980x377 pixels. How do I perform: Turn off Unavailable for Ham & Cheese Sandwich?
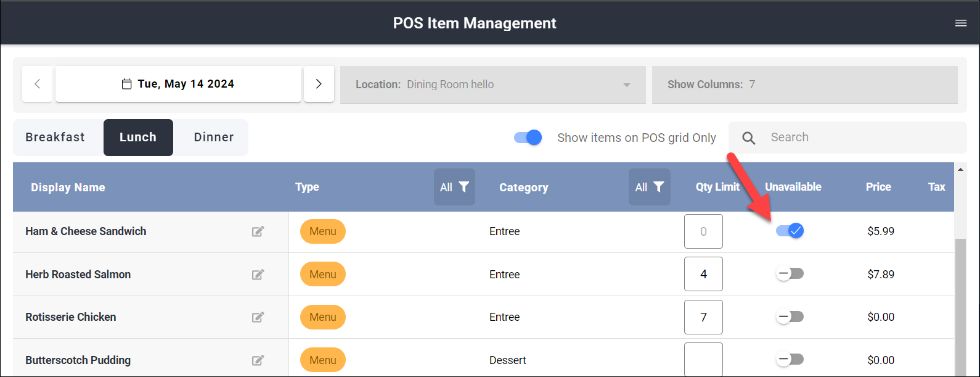[x=790, y=231]
